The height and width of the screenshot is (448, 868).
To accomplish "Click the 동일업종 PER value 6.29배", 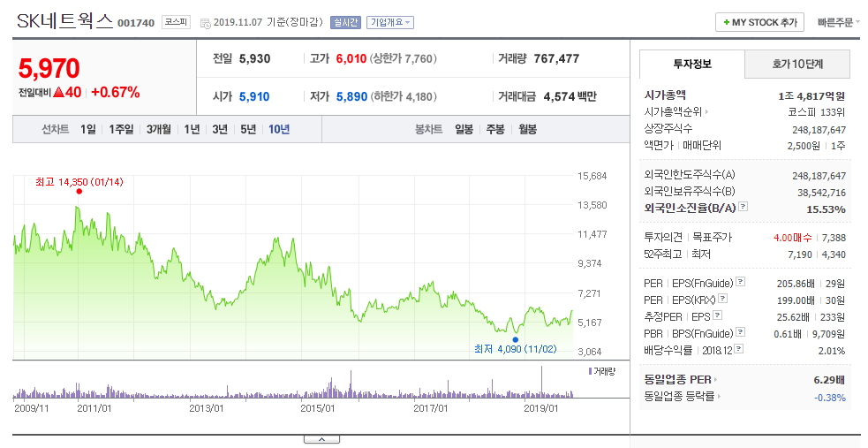I will pyautogui.click(x=828, y=380).
